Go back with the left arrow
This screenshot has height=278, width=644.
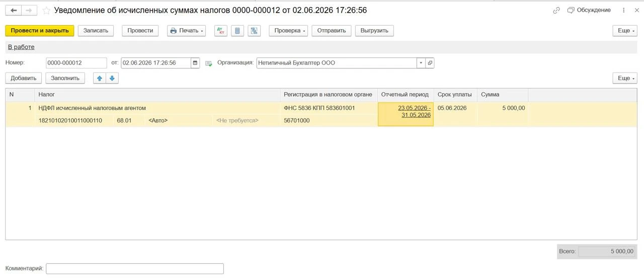pos(14,10)
